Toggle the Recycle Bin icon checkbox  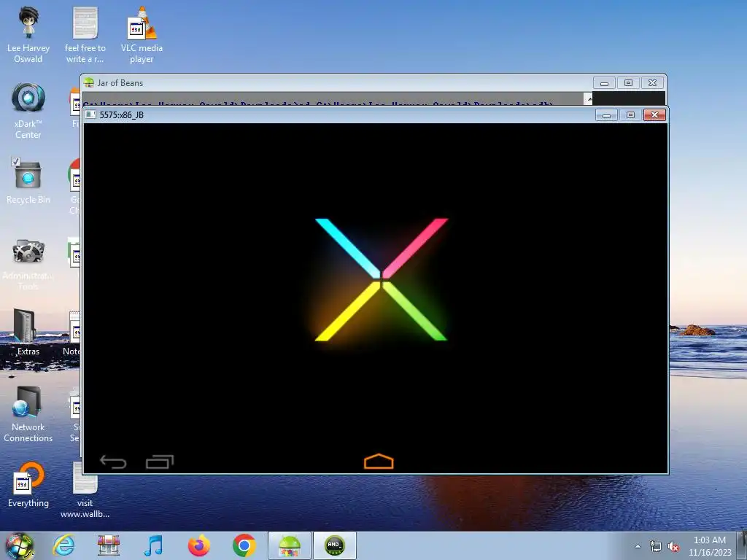click(15, 161)
